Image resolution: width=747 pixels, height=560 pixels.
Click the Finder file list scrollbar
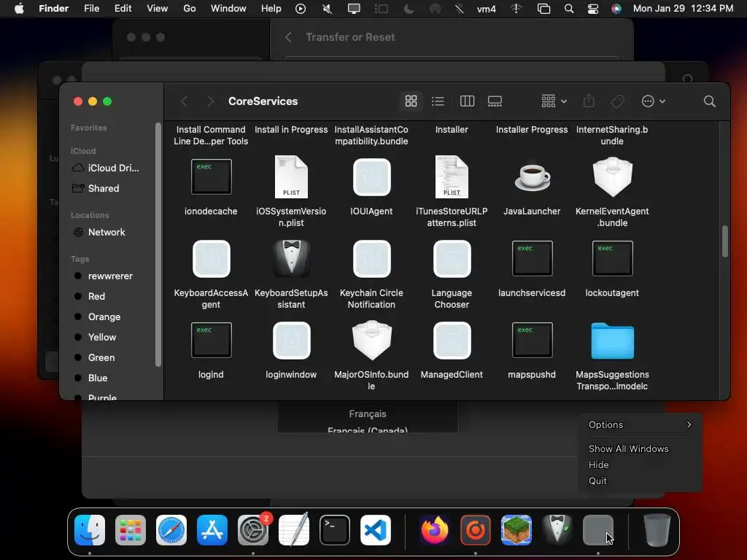pyautogui.click(x=724, y=241)
